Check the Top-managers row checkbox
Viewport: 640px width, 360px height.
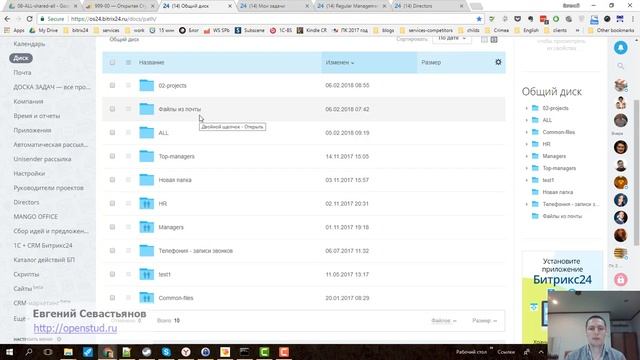point(112,156)
